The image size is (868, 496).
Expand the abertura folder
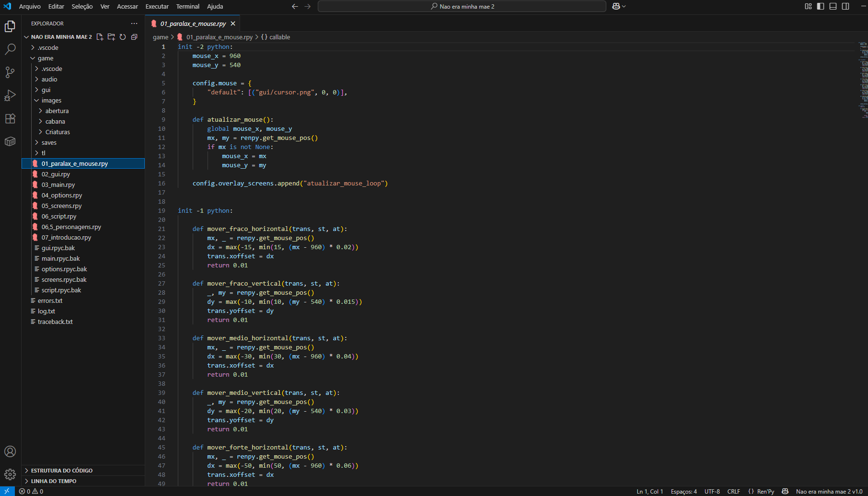click(83, 111)
